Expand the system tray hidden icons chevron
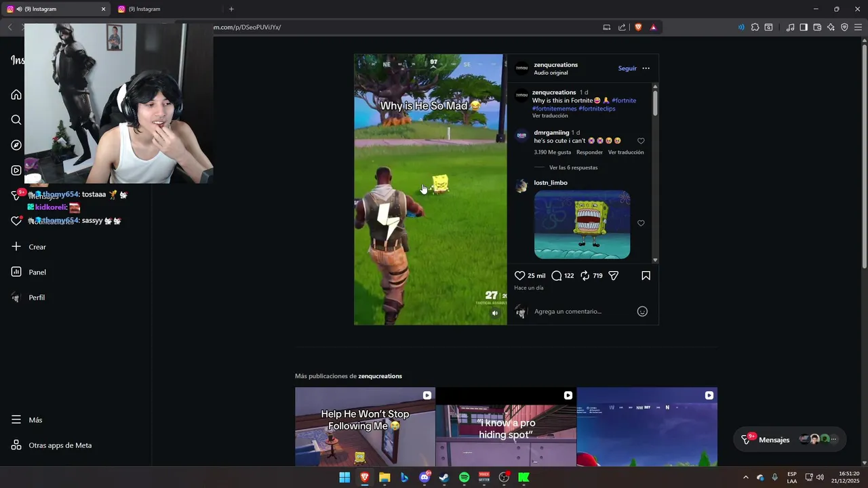This screenshot has height=488, width=868. coord(745,477)
